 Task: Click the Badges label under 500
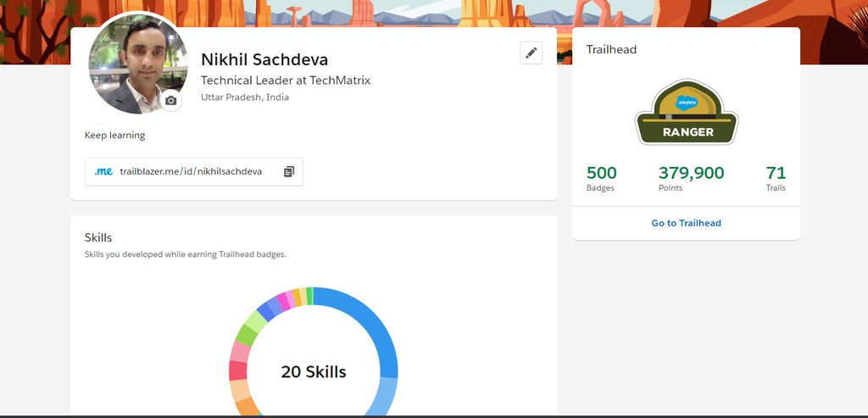(x=600, y=187)
